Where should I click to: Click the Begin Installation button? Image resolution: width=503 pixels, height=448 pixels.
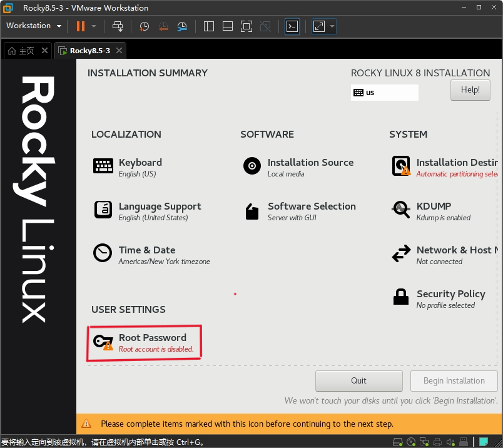point(454,381)
